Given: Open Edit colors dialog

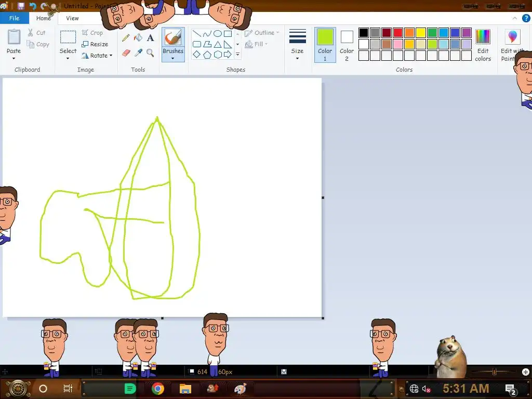Looking at the screenshot, I should point(483,46).
